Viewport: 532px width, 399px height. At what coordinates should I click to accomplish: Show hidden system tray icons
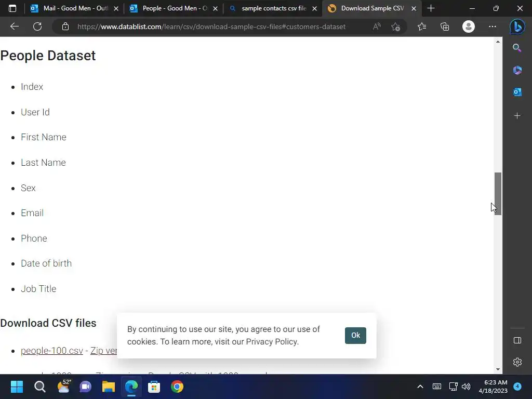point(420,387)
